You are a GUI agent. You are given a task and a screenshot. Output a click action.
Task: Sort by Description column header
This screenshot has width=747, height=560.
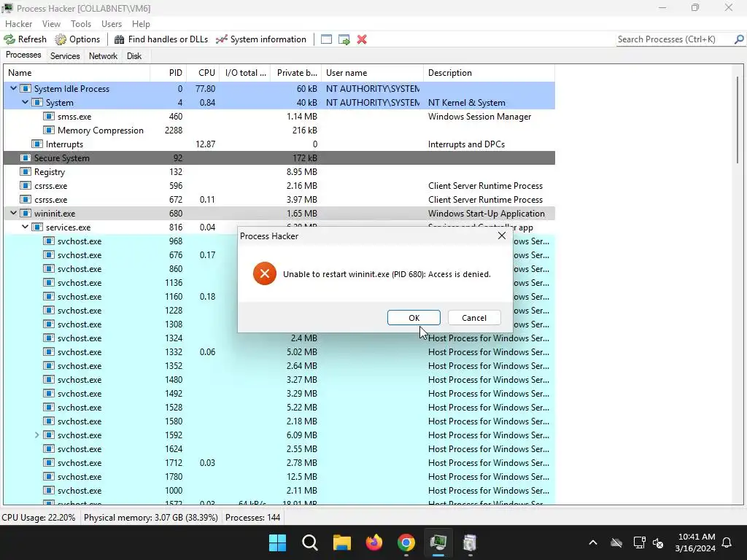tap(489, 73)
